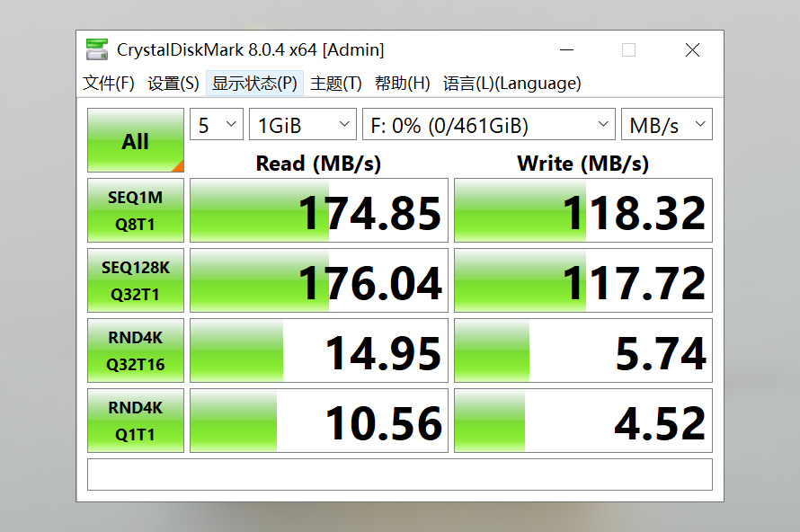Open the test count dropdown showing 5
800x532 pixels.
click(x=216, y=124)
